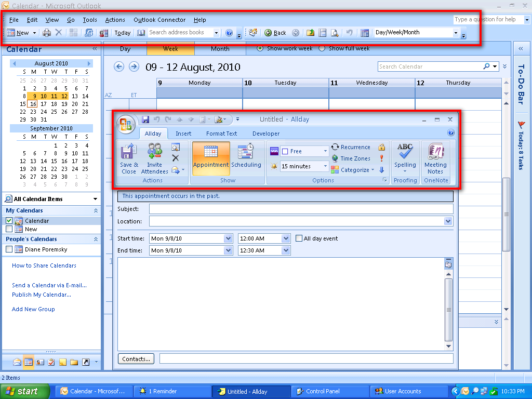This screenshot has height=399, width=532.
Task: Select the Show full week radio button
Action: click(322, 48)
